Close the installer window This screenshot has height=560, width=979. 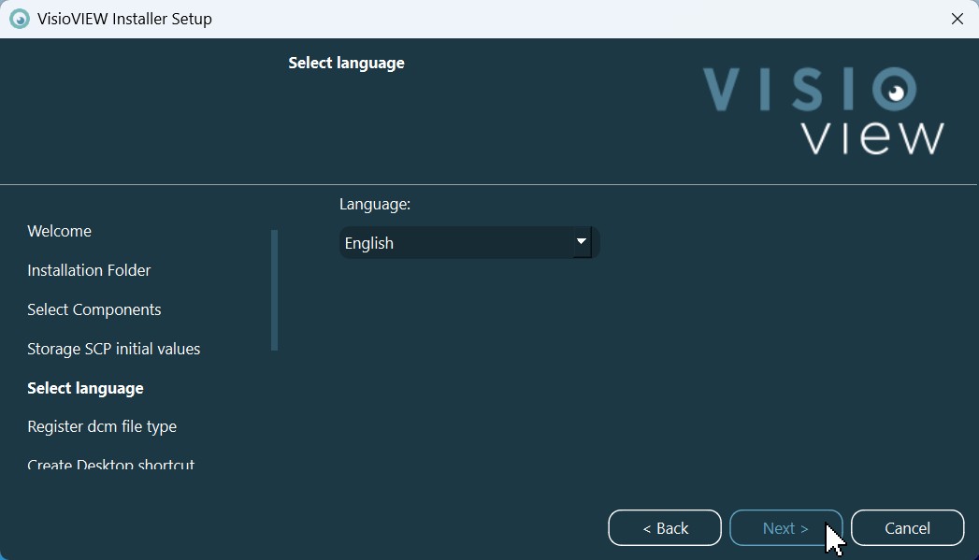click(957, 19)
